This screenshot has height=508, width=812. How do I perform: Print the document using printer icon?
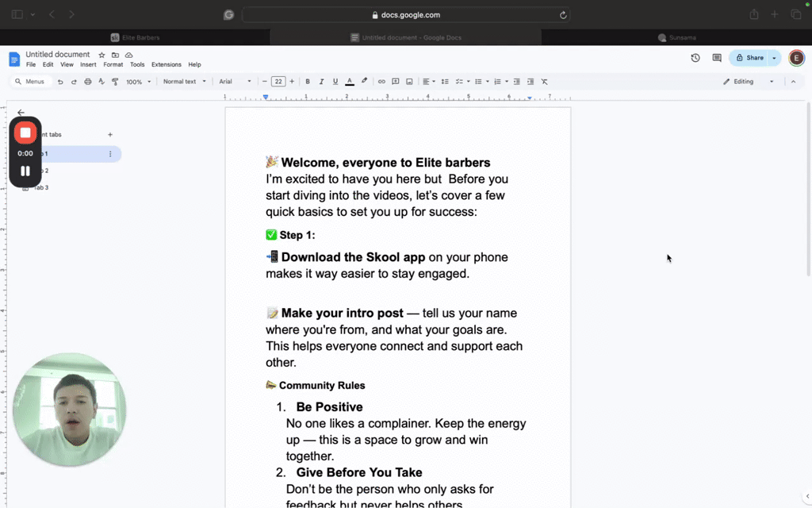tap(87, 82)
